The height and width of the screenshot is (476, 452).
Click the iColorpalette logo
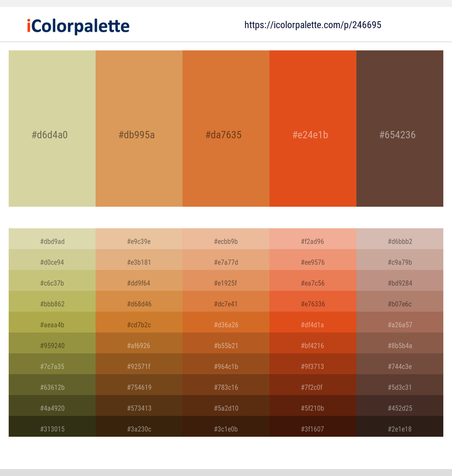point(76,25)
